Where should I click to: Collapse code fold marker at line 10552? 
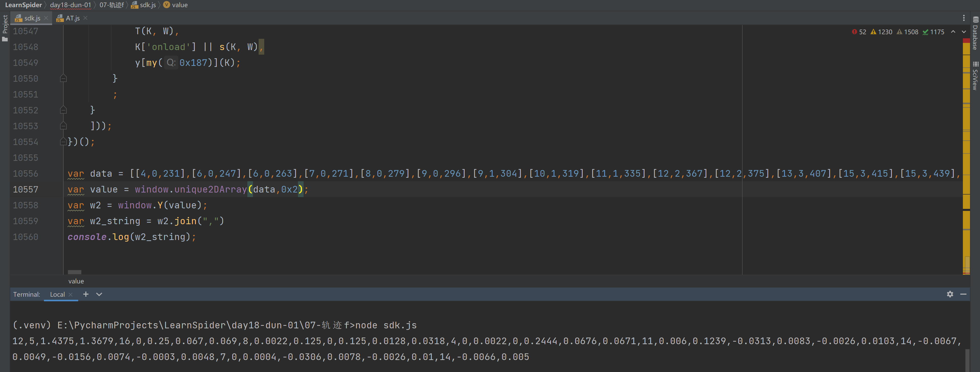tap(64, 110)
